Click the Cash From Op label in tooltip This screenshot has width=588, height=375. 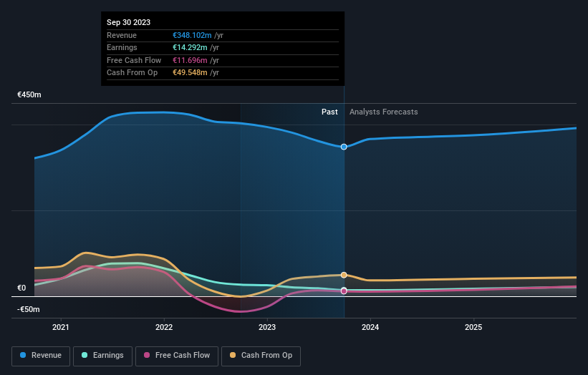pyautogui.click(x=132, y=73)
